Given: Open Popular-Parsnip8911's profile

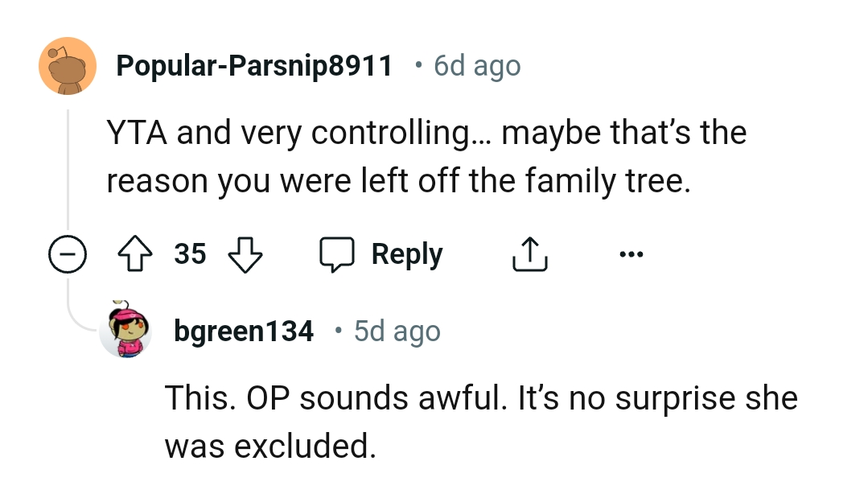Looking at the screenshot, I should (x=255, y=66).
